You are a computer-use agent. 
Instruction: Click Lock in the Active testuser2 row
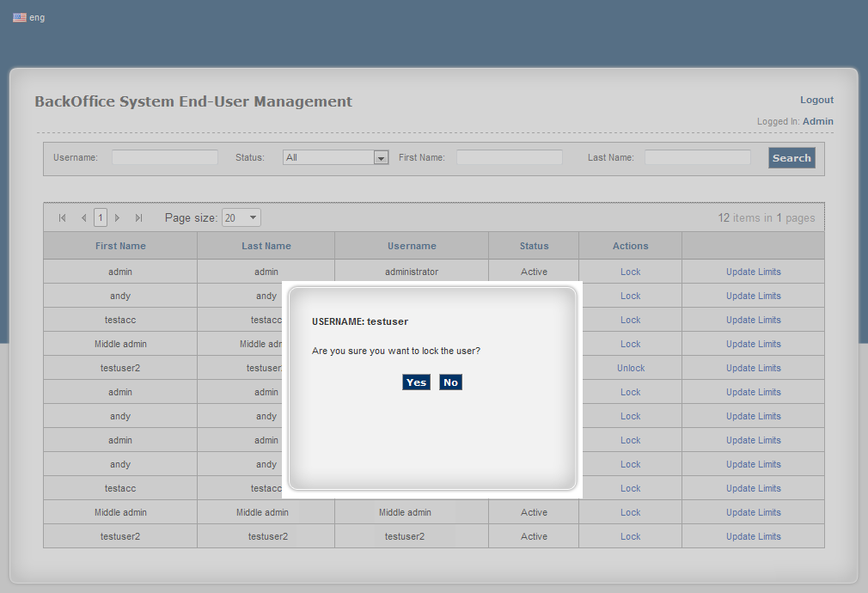630,536
